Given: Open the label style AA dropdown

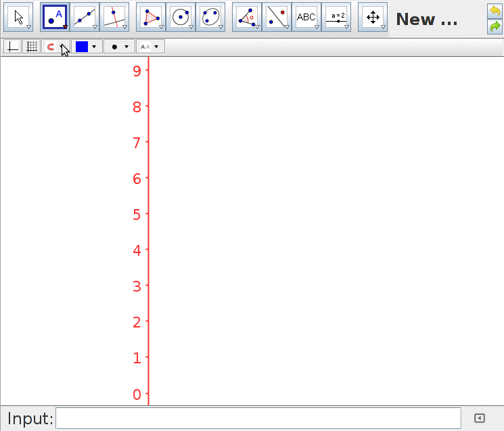Looking at the screenshot, I should click(150, 47).
